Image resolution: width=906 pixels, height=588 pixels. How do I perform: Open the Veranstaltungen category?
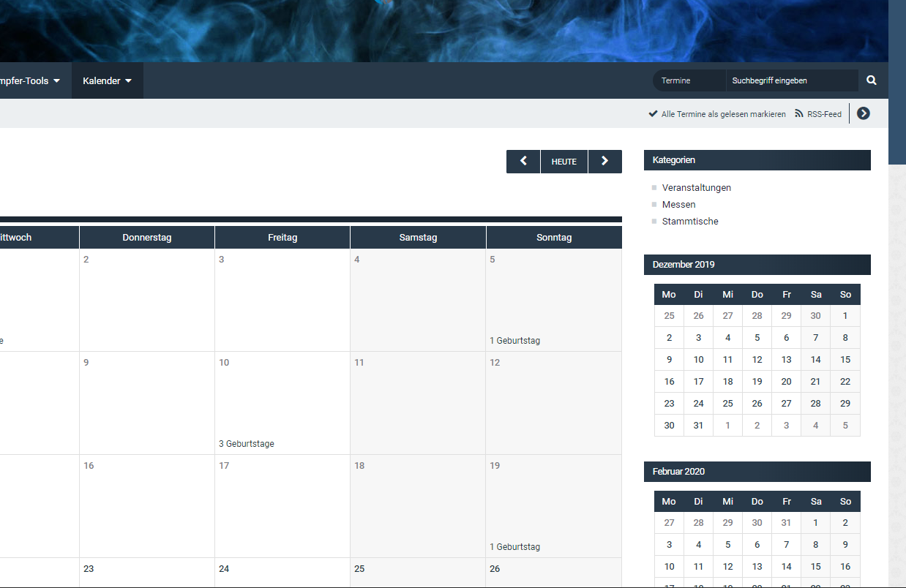[x=696, y=188]
